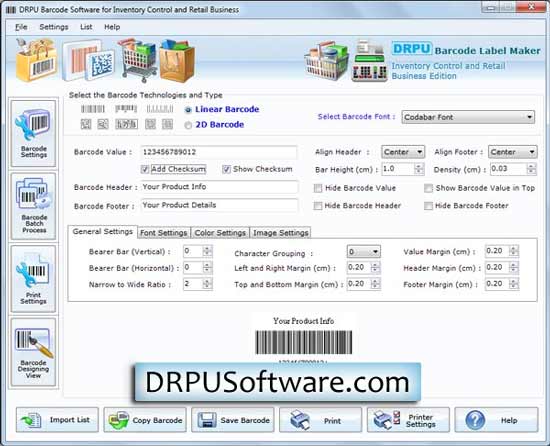Viewport: 550px width, 446px height.
Task: Click the cash register banner icon
Action: [x=369, y=61]
